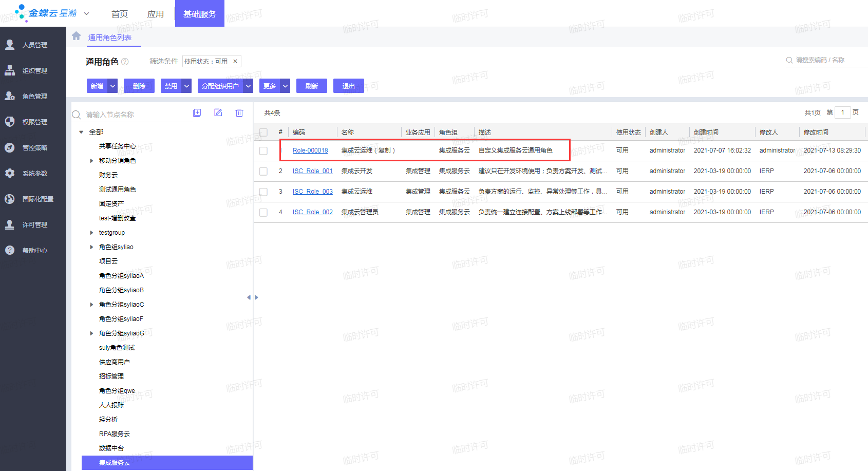Collapse the 全部 tree root
This screenshot has width=868, height=471.
tap(81, 132)
